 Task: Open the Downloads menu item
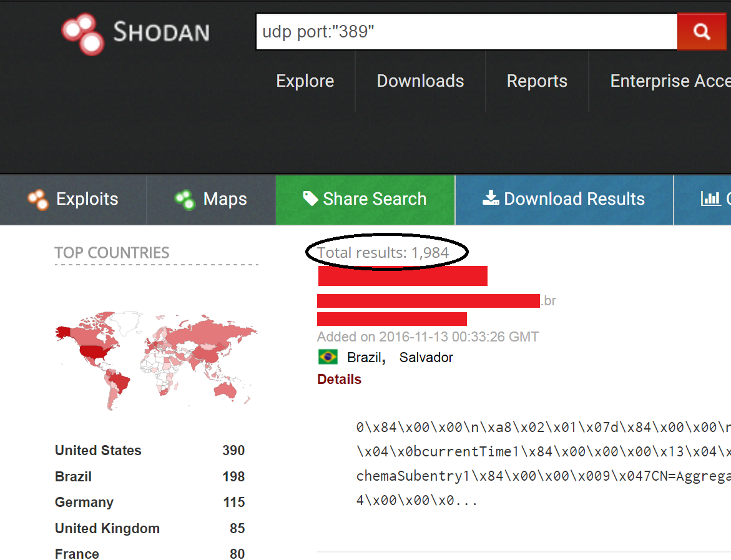coord(420,81)
